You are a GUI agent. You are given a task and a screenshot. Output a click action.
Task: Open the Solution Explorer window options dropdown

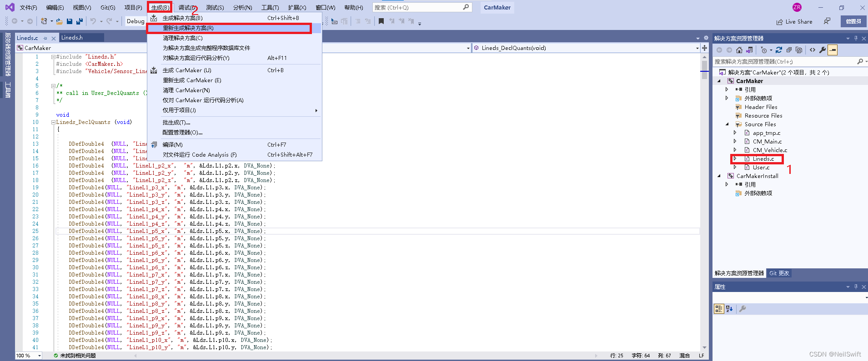(848, 38)
